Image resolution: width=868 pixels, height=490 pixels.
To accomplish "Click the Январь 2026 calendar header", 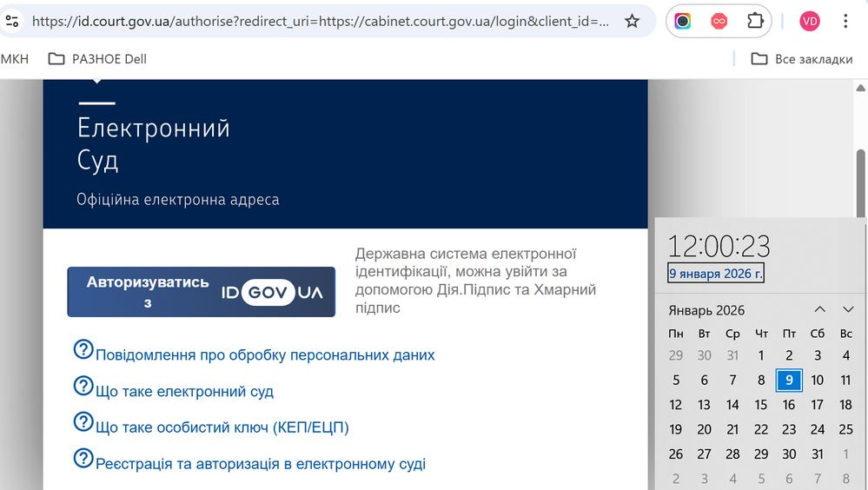I will click(x=706, y=310).
